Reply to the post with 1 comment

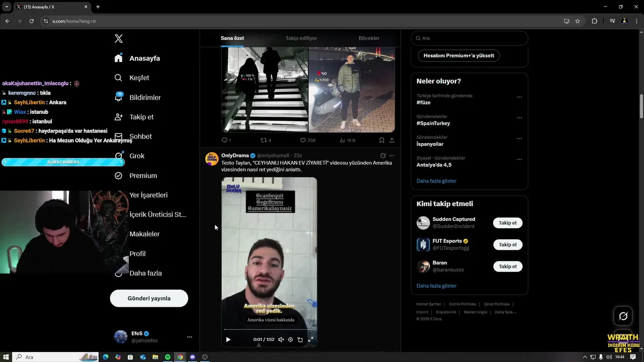[x=226, y=140]
